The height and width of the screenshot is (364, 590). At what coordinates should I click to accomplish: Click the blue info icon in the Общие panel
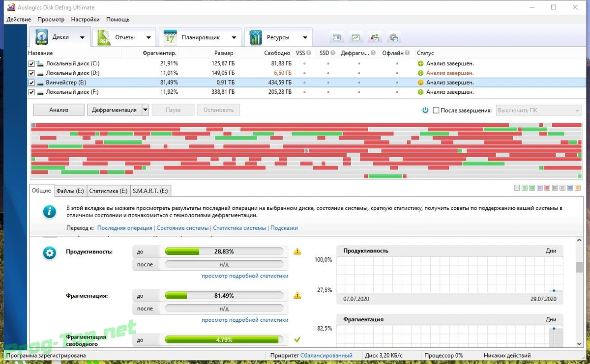(49, 212)
